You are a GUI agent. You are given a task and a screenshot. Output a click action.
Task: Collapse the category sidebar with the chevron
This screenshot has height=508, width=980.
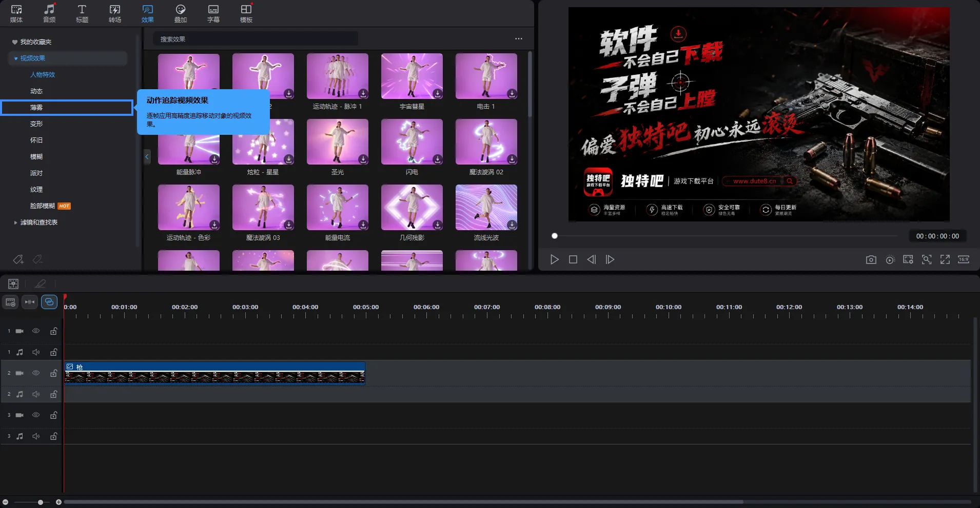click(147, 157)
